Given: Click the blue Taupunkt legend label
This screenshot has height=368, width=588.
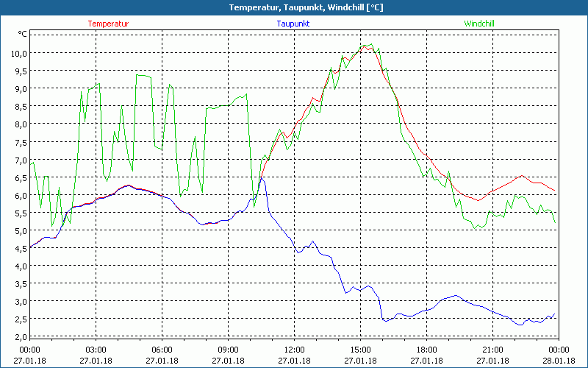Looking at the screenshot, I should pos(293,24).
